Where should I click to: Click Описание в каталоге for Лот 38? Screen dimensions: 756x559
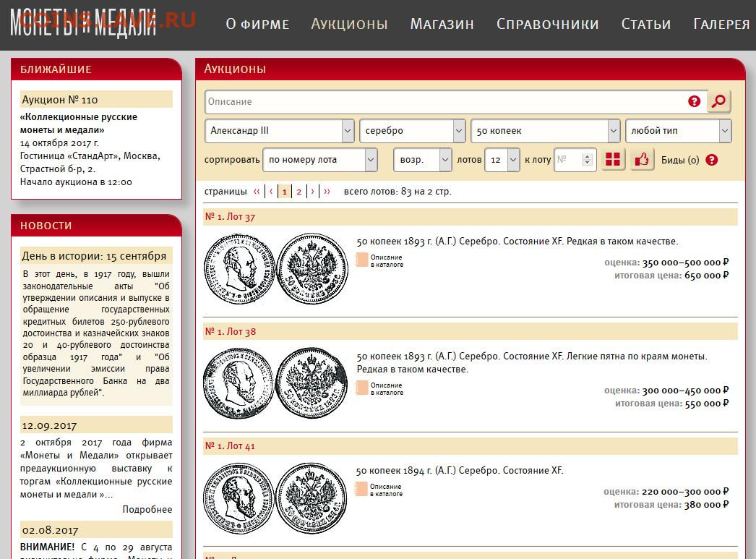click(387, 389)
